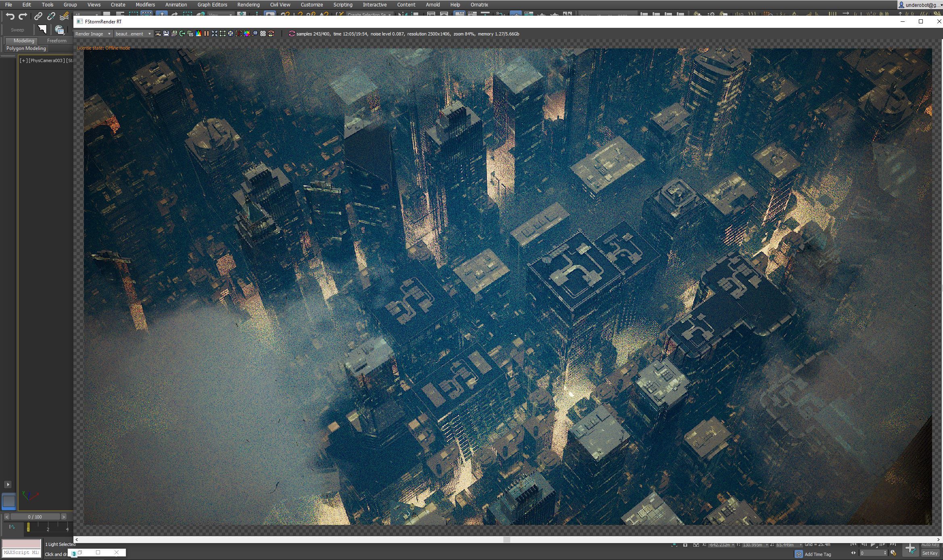The height and width of the screenshot is (560, 943).
Task: Click the Redo arrow icon
Action: pos(23,16)
